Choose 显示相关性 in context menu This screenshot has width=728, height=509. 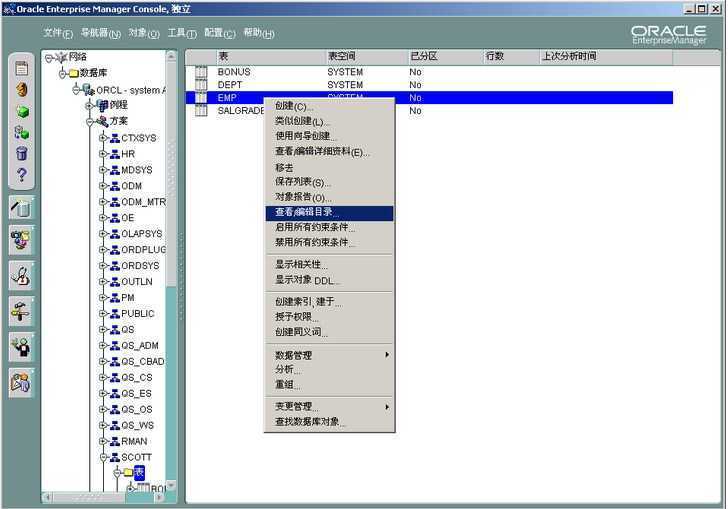329,265
